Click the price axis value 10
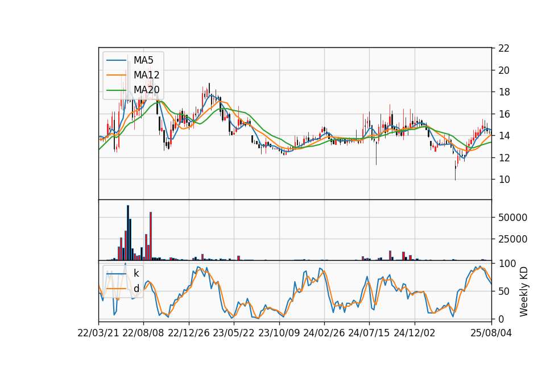The width and height of the screenshot is (546, 392). tap(504, 180)
